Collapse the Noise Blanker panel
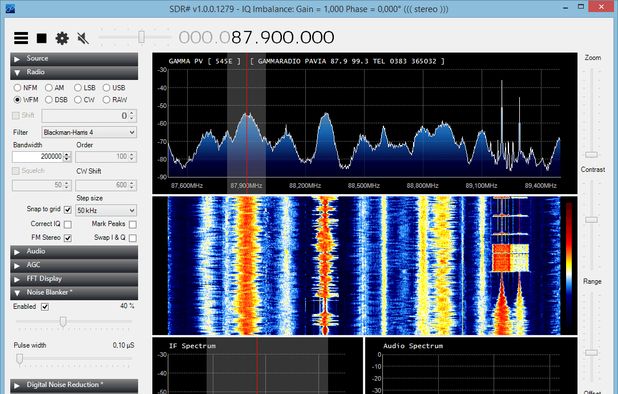Image resolution: width=618 pixels, height=394 pixels. [74, 293]
